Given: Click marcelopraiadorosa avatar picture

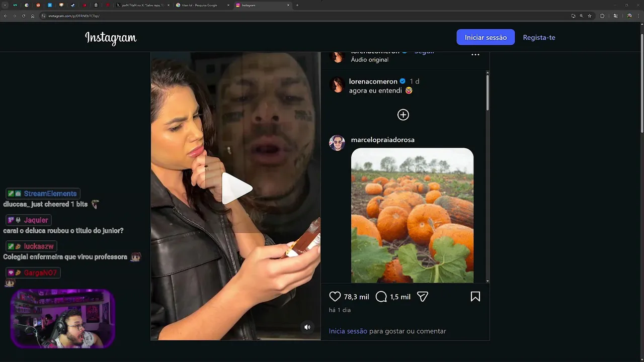Looking at the screenshot, I should (x=337, y=143).
